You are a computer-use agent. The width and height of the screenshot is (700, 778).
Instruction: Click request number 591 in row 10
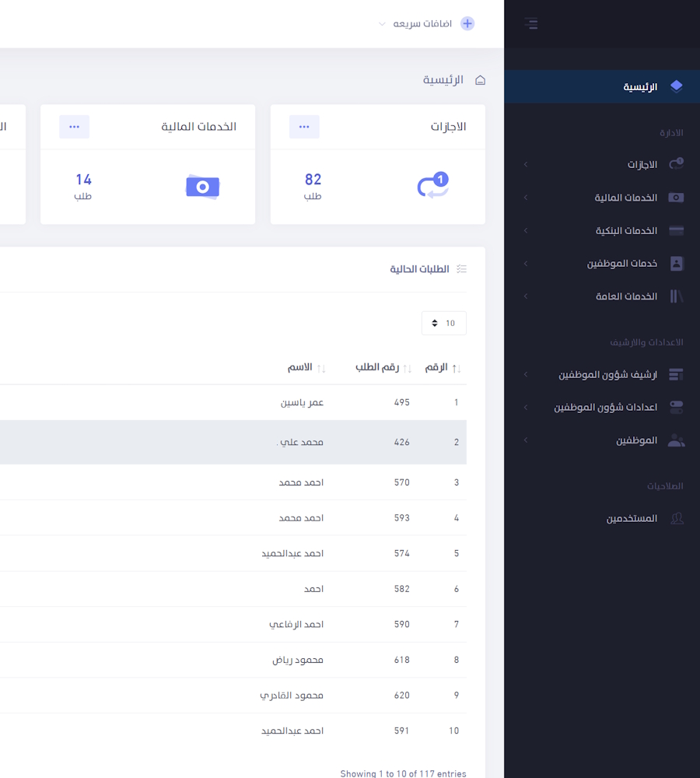click(x=401, y=731)
